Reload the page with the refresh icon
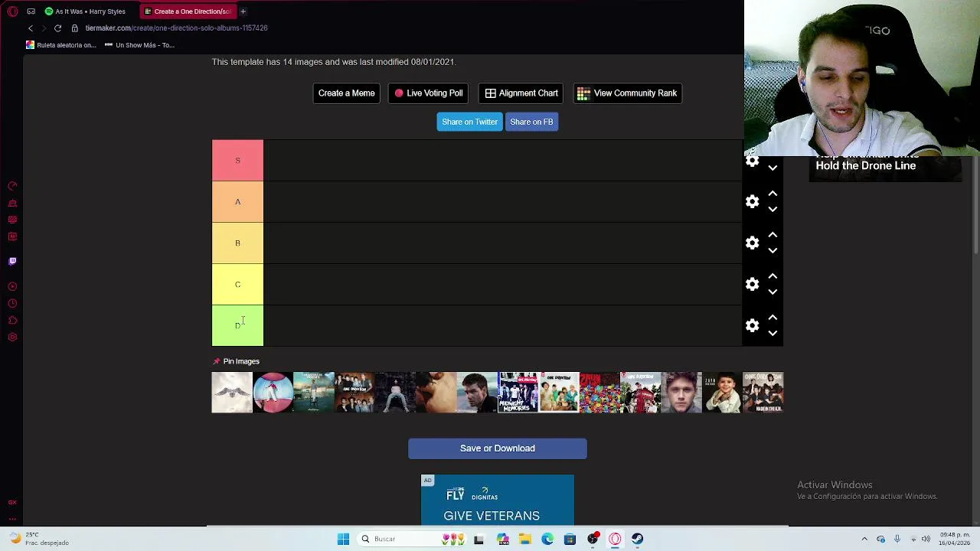Image resolution: width=980 pixels, height=551 pixels. pos(57,28)
